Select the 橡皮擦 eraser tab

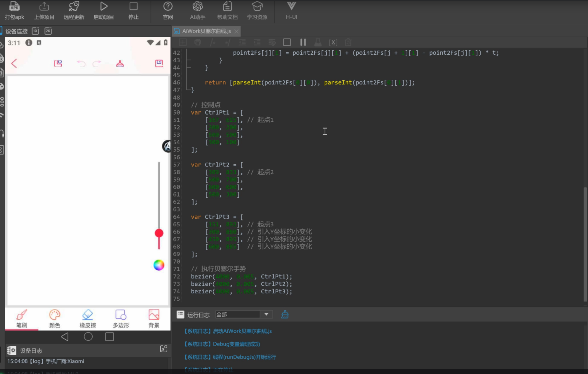[x=88, y=318]
